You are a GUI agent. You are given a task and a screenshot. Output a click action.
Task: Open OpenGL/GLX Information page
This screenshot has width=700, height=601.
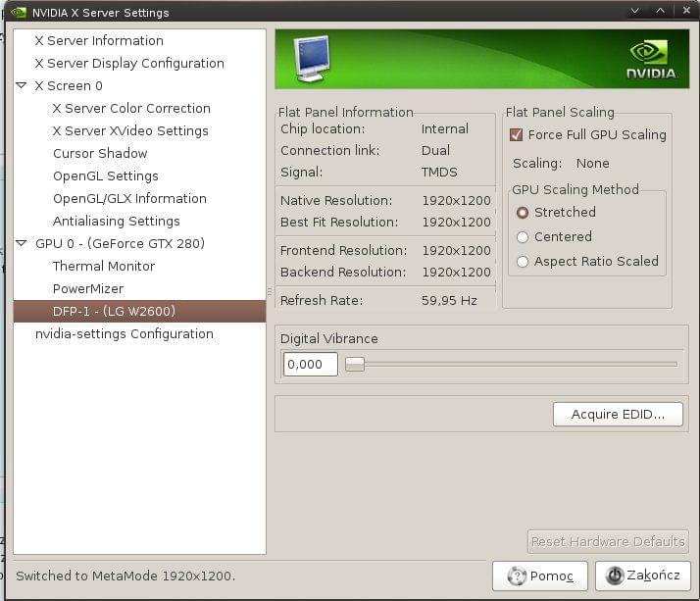point(129,199)
